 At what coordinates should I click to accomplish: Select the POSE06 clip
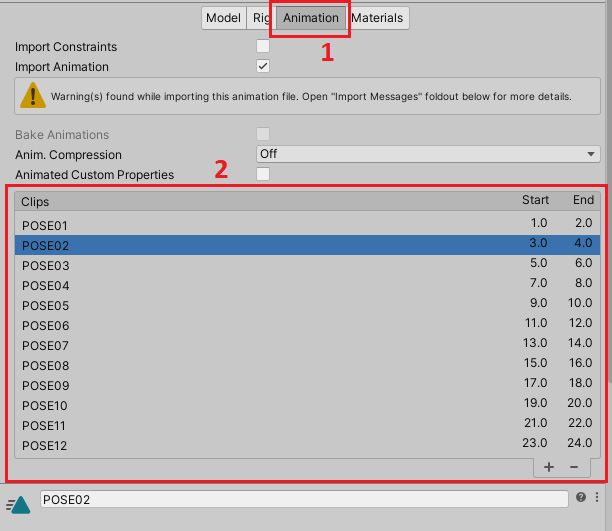[307, 325]
